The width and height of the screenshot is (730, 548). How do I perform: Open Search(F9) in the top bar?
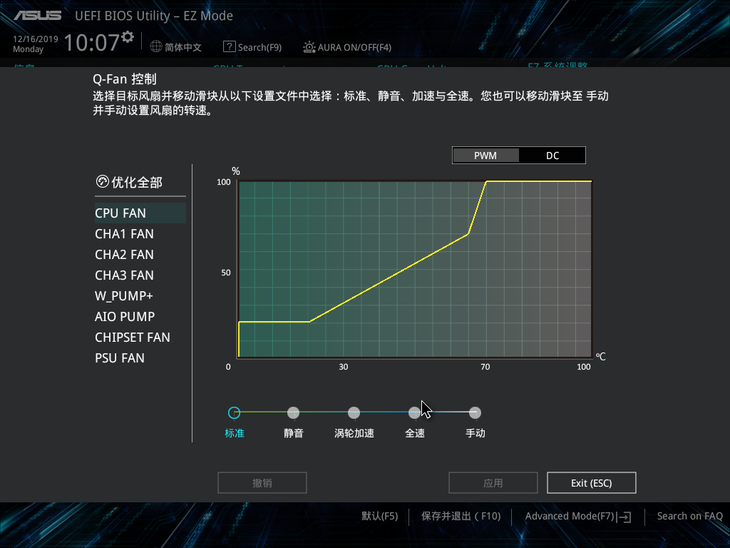pyautogui.click(x=260, y=47)
